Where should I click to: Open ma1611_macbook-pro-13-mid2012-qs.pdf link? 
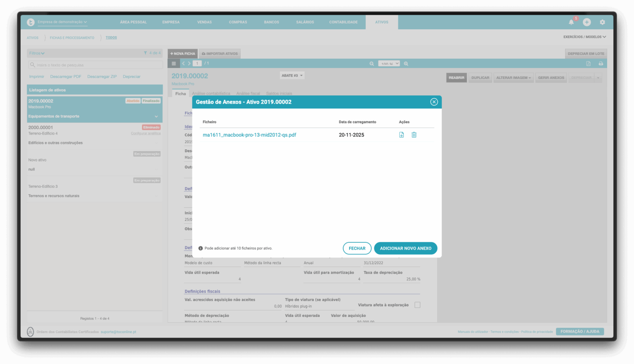[249, 135]
